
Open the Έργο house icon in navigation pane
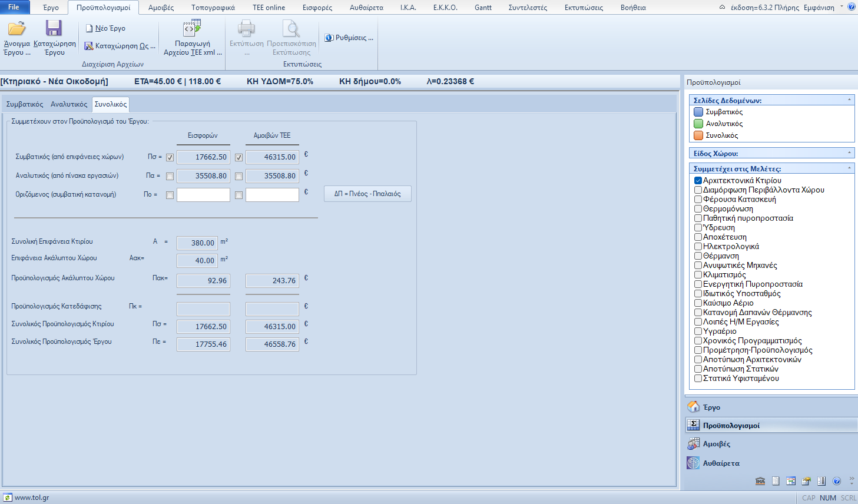[x=694, y=407]
